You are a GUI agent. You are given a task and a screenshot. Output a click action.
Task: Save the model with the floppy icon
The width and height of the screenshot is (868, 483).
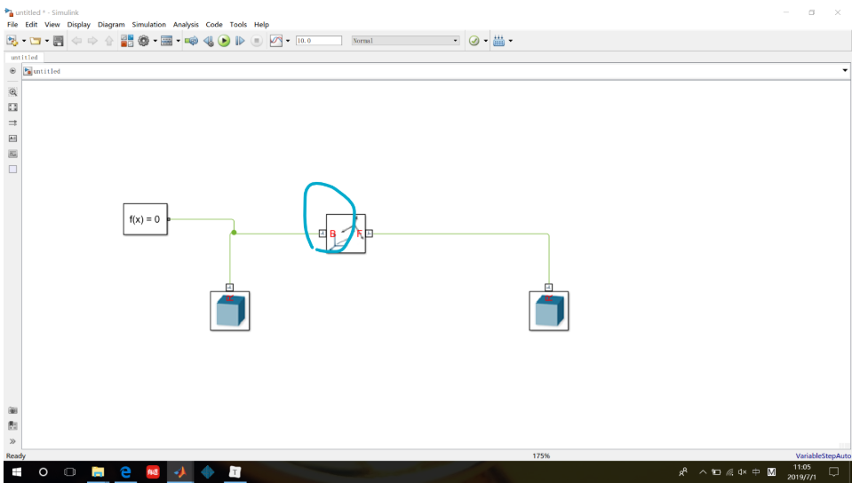coord(58,40)
